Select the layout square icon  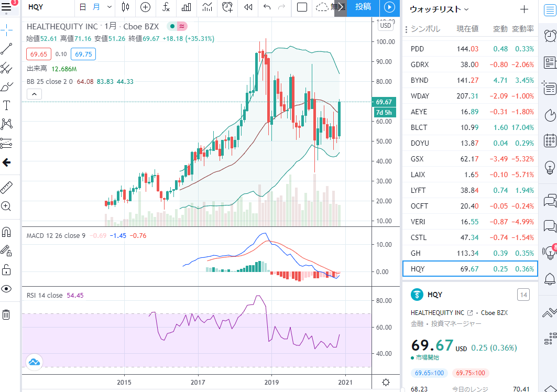coord(302,7)
